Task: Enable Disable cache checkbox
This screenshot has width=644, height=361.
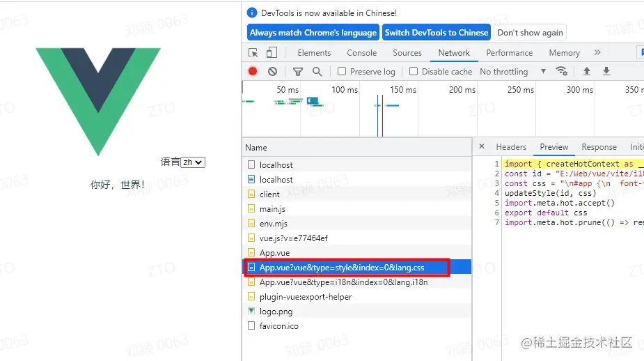Action: click(x=414, y=71)
